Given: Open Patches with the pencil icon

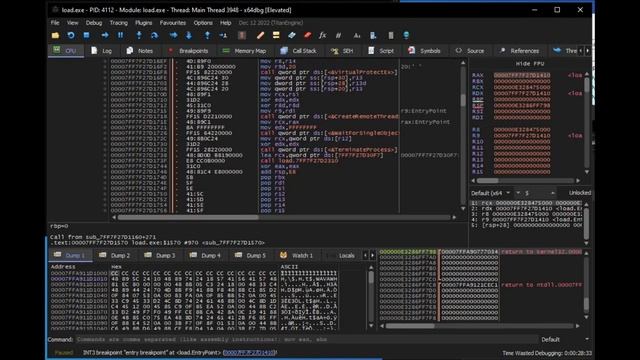Looking at the screenshot, I should 260,36.
